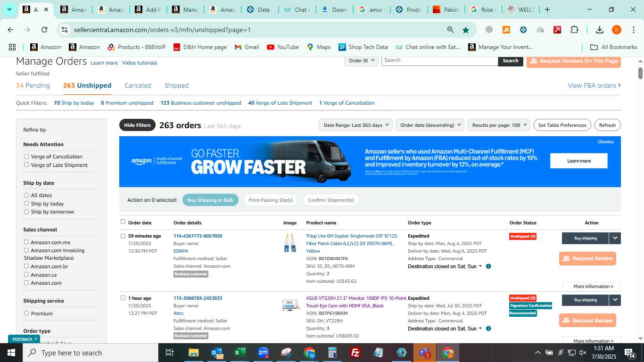Click the Hide Filters button

(137, 125)
